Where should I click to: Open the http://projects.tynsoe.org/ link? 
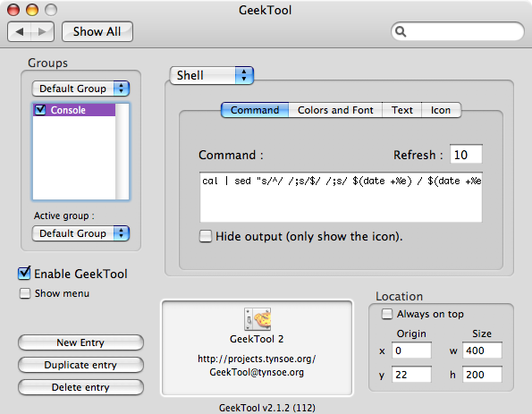pos(257,359)
